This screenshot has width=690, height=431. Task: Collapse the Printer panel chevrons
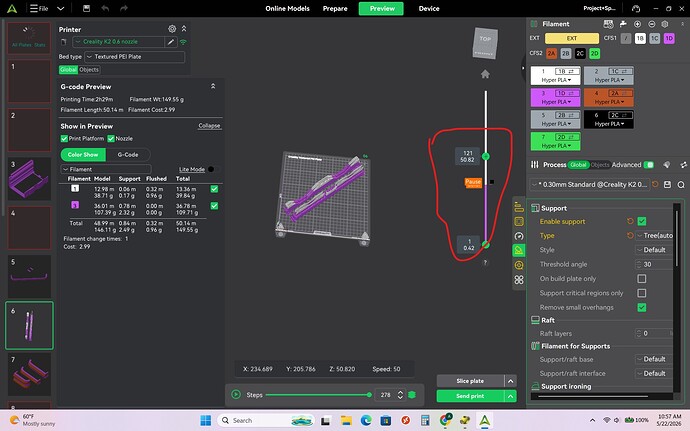pyautogui.click(x=184, y=29)
